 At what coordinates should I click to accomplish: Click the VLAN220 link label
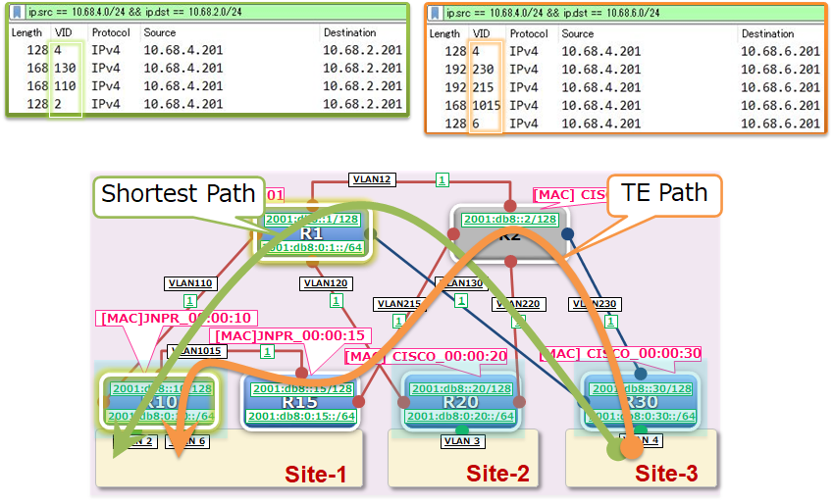click(518, 304)
